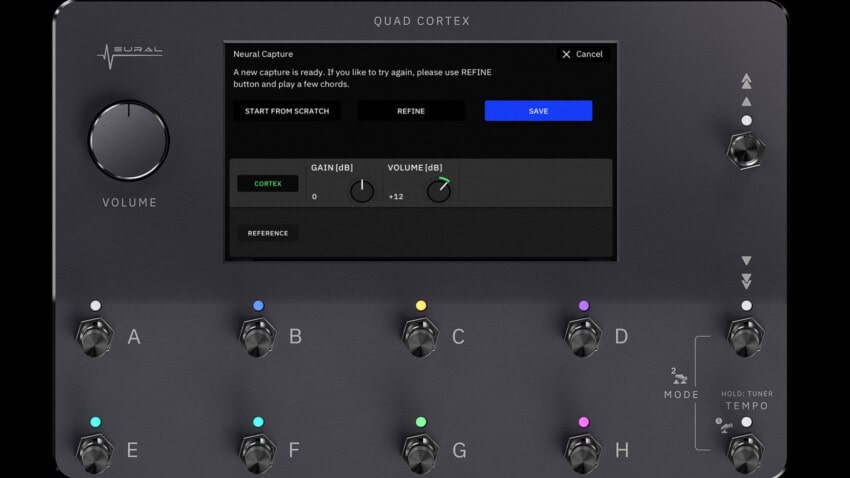The height and width of the screenshot is (478, 850).
Task: Click the yellow LED above footswitch C
Action: click(x=421, y=306)
